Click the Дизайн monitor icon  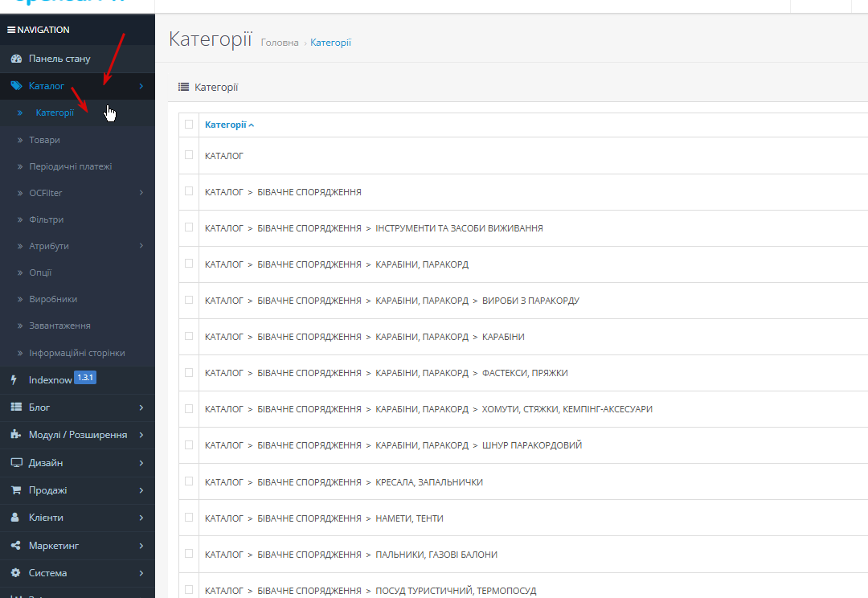(15, 463)
